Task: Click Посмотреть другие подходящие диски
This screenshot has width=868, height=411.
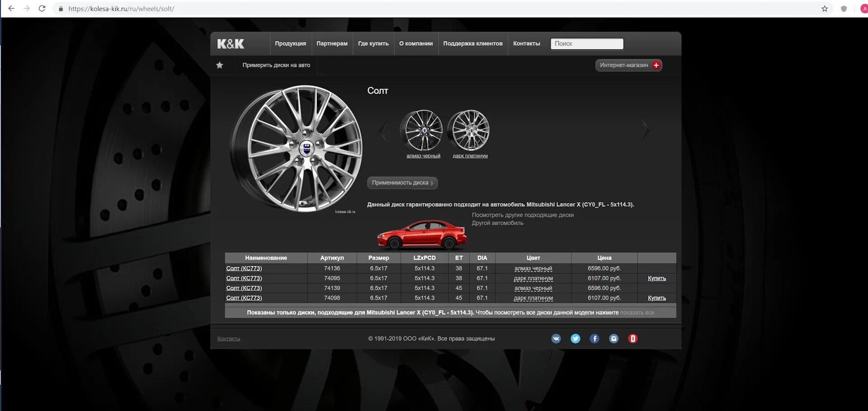Action: point(523,215)
